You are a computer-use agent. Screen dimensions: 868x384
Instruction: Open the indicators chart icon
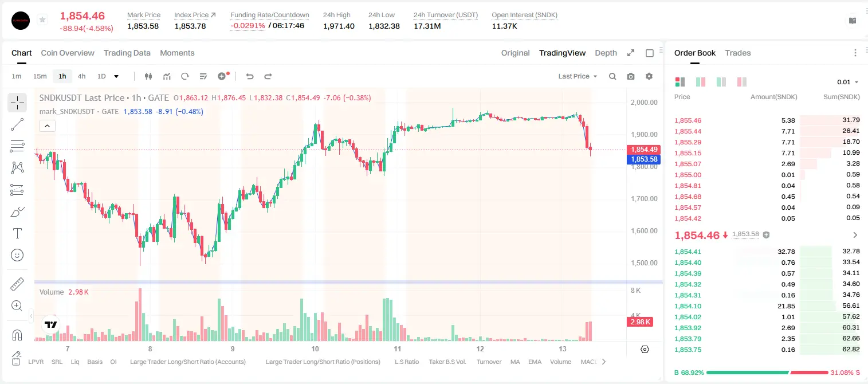point(167,76)
